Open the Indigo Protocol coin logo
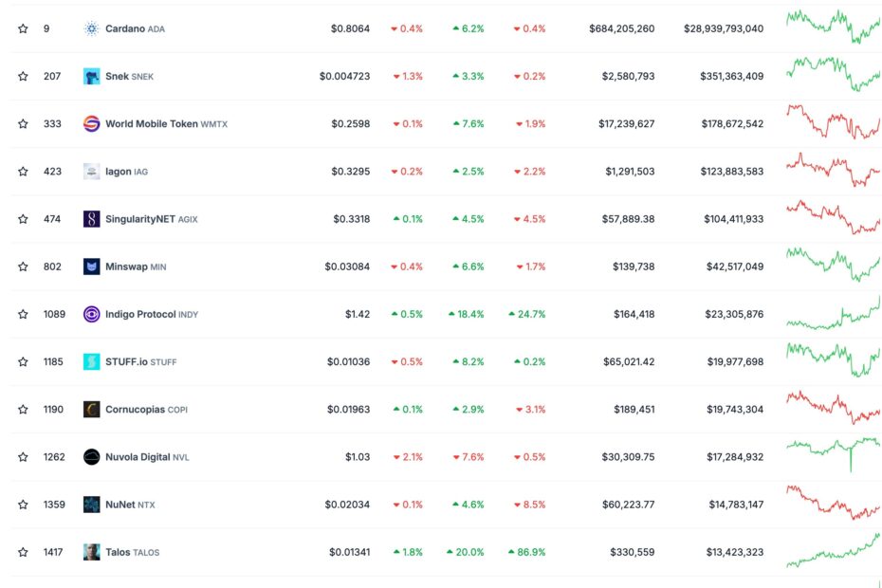Screen dimensions: 882x588 (91, 314)
